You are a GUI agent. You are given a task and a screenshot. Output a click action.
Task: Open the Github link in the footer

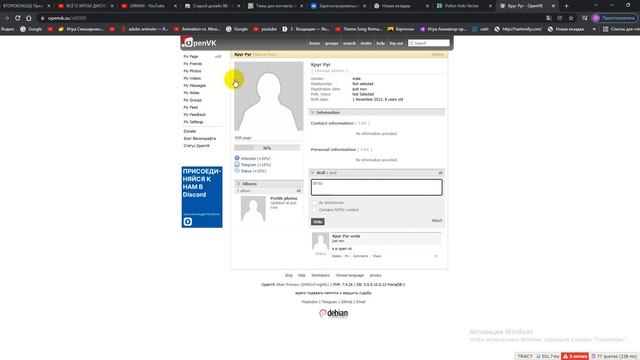[347, 302]
